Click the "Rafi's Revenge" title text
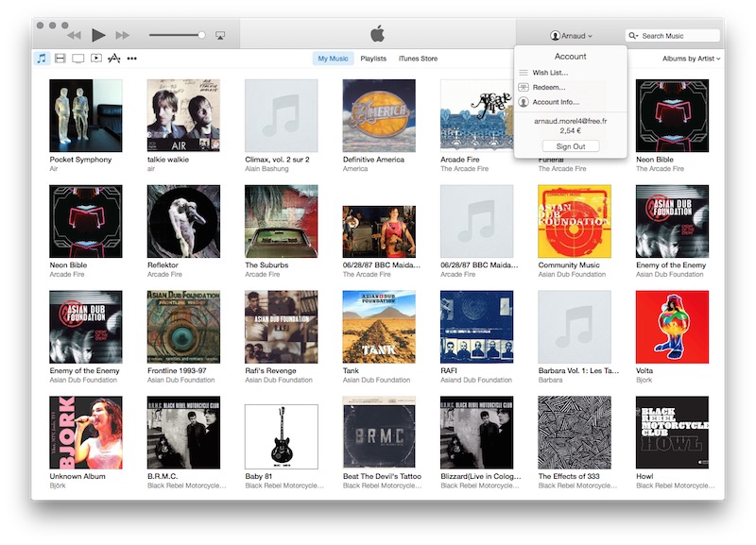 [270, 370]
